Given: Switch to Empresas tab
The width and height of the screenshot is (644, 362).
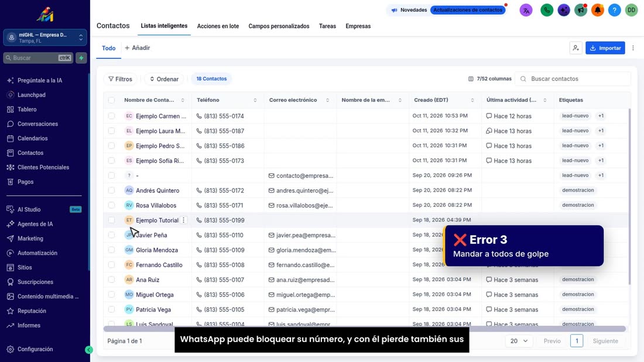Looking at the screenshot, I should pyautogui.click(x=358, y=26).
